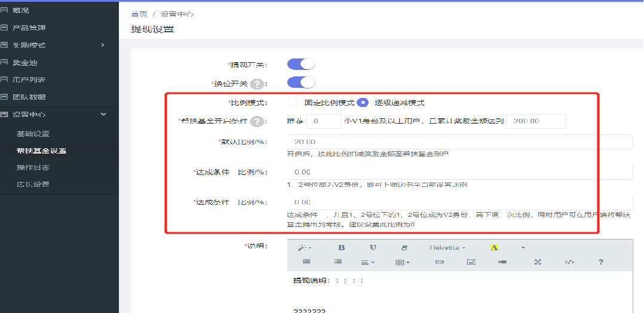Toggle the 换位开关 switch
644x313 pixels.
[x=300, y=83]
